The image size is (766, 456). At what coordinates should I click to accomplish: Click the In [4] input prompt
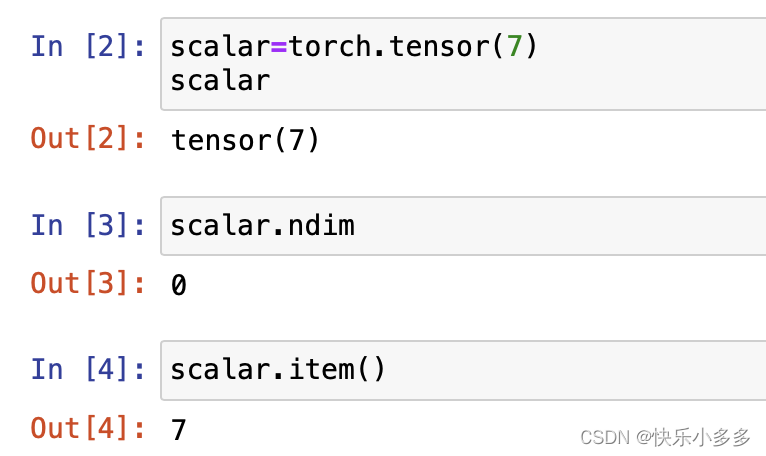88,369
